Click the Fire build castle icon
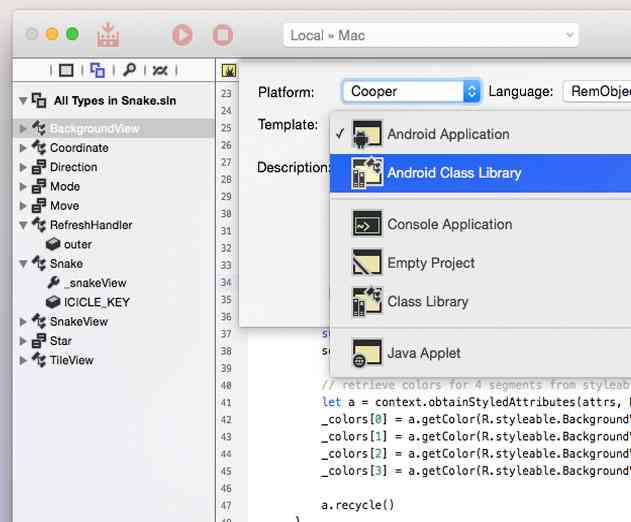 [108, 35]
